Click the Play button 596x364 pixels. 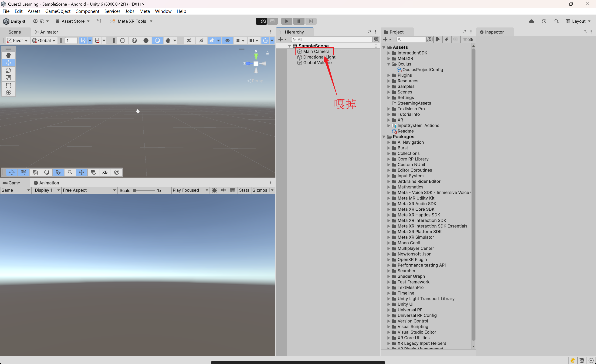pos(287,21)
